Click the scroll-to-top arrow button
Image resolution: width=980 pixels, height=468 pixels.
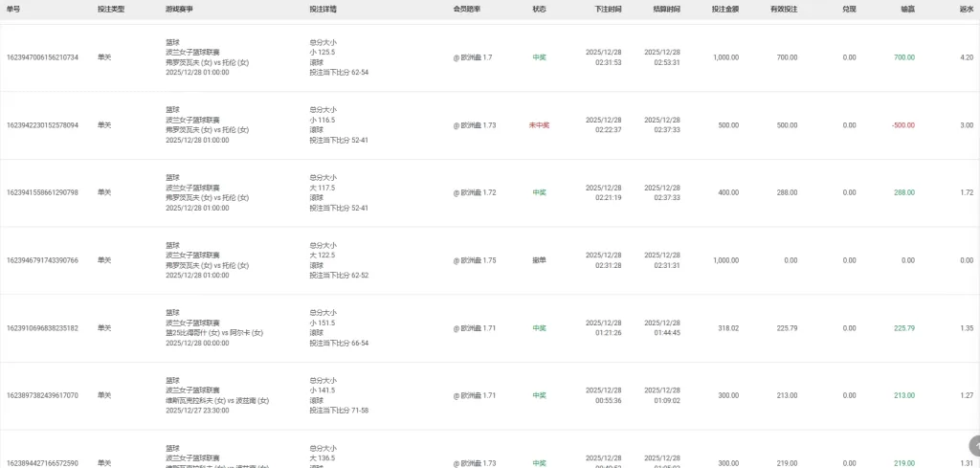pyautogui.click(x=974, y=445)
